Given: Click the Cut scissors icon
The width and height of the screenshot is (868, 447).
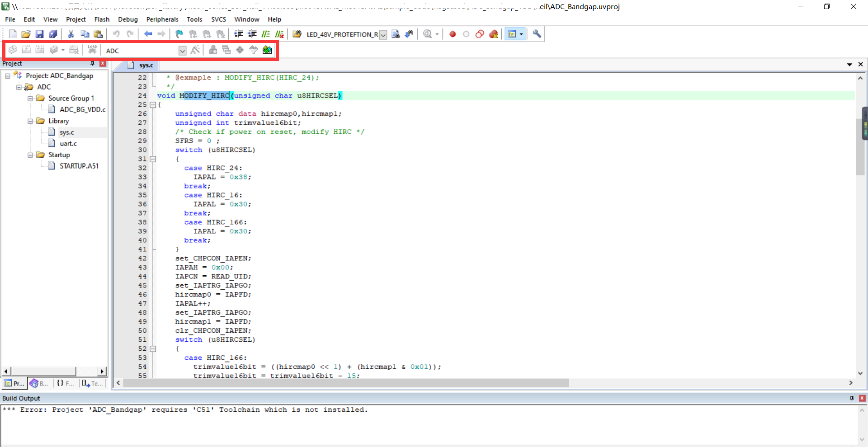Looking at the screenshot, I should click(71, 34).
